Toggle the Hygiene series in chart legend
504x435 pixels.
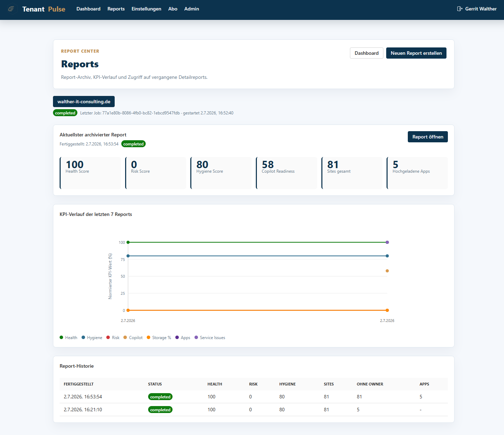point(92,338)
